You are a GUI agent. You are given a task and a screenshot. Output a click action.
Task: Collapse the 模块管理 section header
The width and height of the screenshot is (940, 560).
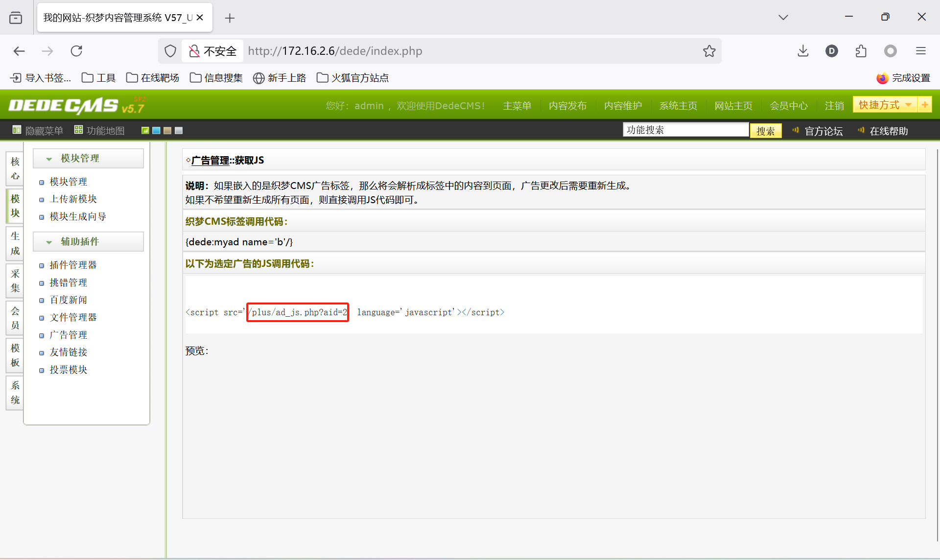(x=88, y=159)
